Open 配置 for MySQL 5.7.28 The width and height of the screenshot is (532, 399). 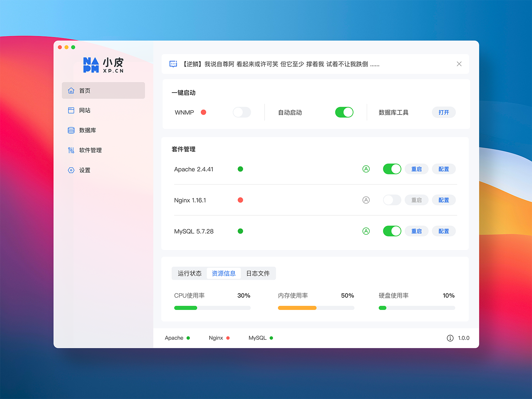[444, 231]
